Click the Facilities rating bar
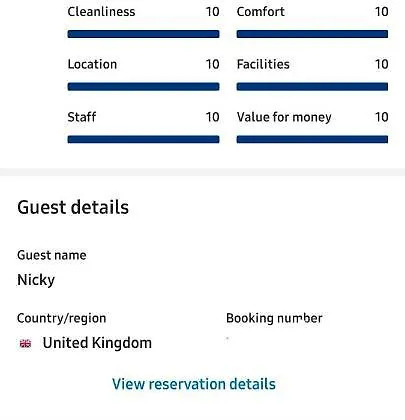 coord(312,87)
